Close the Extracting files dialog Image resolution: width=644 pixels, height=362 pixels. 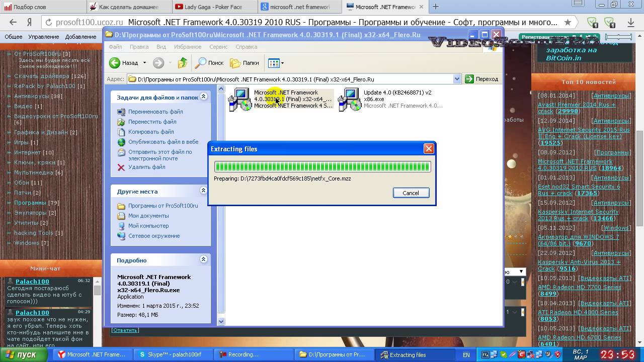[x=429, y=149]
